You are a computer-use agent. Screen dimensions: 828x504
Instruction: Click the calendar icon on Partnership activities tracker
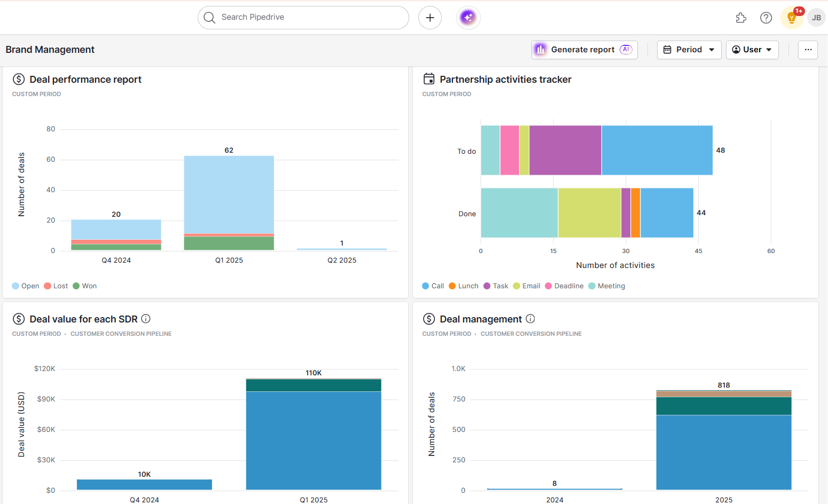point(429,78)
